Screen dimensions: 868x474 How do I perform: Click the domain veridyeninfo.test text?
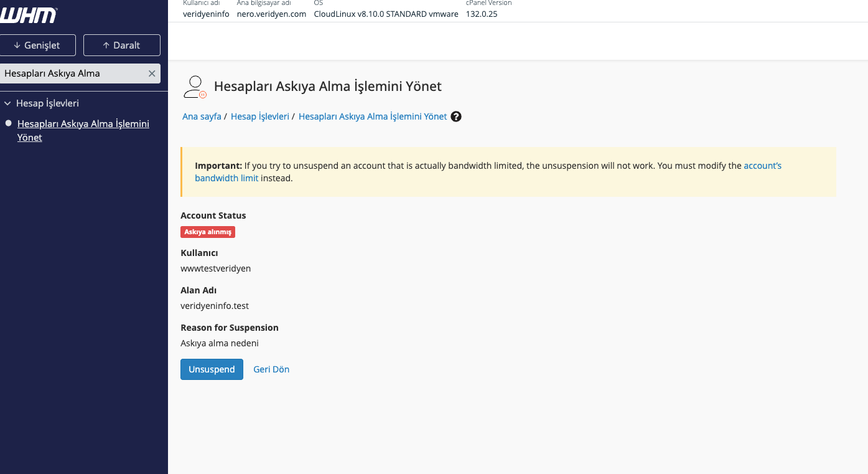[x=215, y=306]
